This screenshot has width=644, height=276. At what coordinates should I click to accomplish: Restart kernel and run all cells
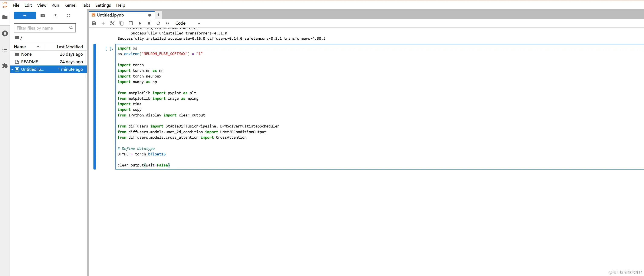click(168, 23)
